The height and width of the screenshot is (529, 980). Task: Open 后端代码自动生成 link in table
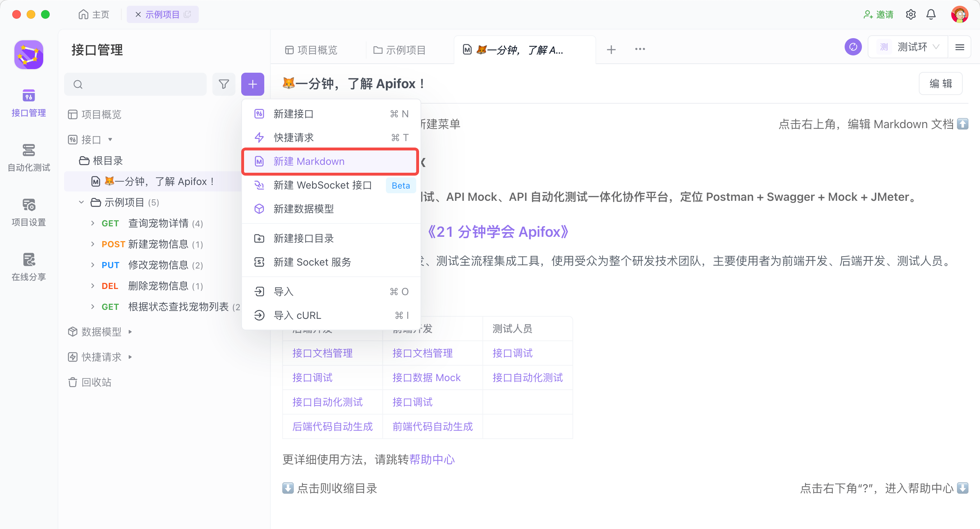click(x=332, y=427)
